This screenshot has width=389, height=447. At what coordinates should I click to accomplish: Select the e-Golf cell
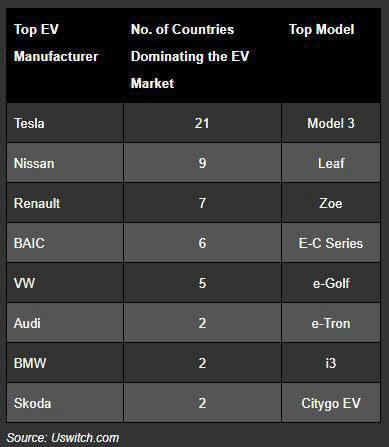(331, 283)
